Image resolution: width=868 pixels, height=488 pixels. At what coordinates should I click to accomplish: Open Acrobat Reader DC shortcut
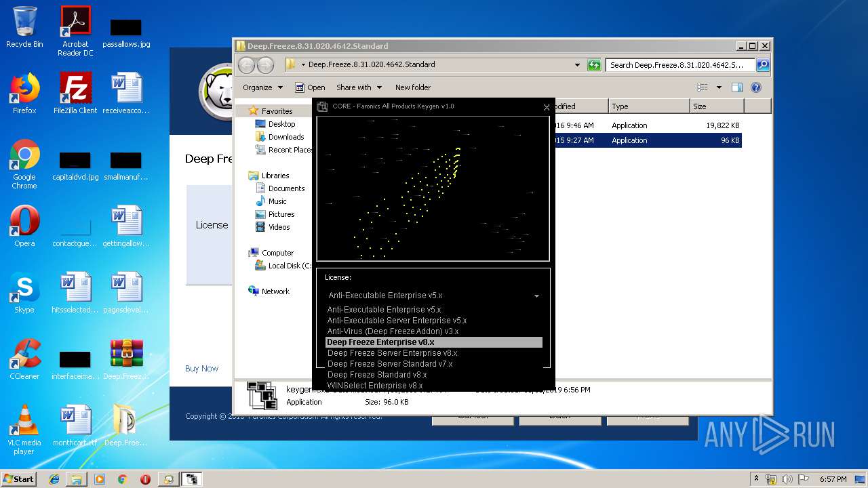click(75, 31)
